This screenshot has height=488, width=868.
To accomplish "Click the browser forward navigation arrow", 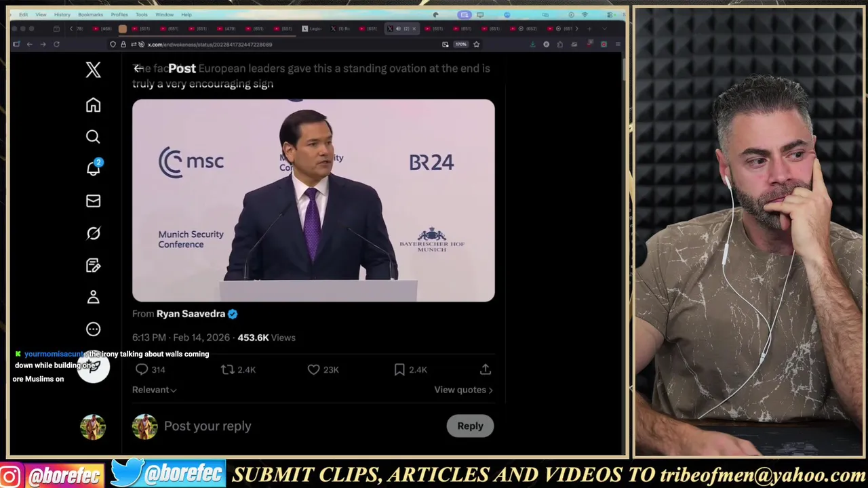I will (x=43, y=44).
